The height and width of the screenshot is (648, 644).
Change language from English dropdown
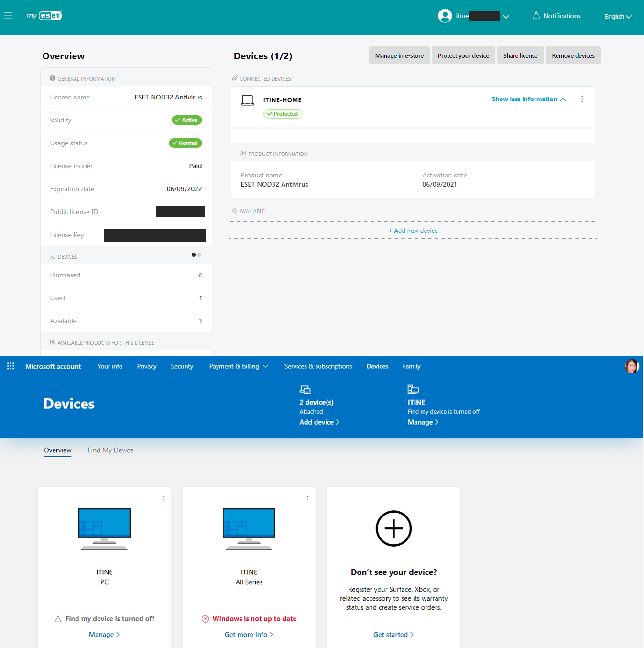pos(618,16)
